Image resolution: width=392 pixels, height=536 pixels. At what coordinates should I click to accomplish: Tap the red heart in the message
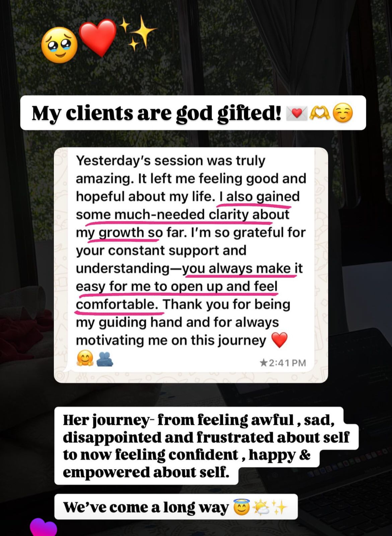[279, 340]
